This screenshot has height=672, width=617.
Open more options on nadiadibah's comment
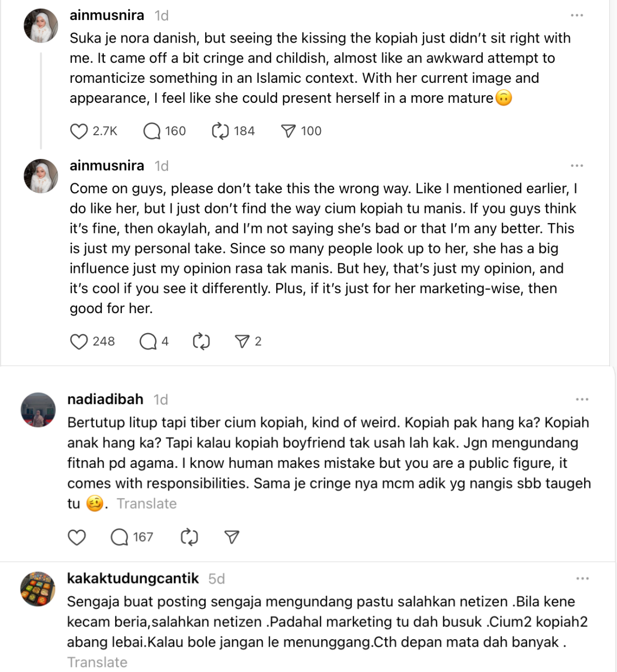click(x=582, y=399)
